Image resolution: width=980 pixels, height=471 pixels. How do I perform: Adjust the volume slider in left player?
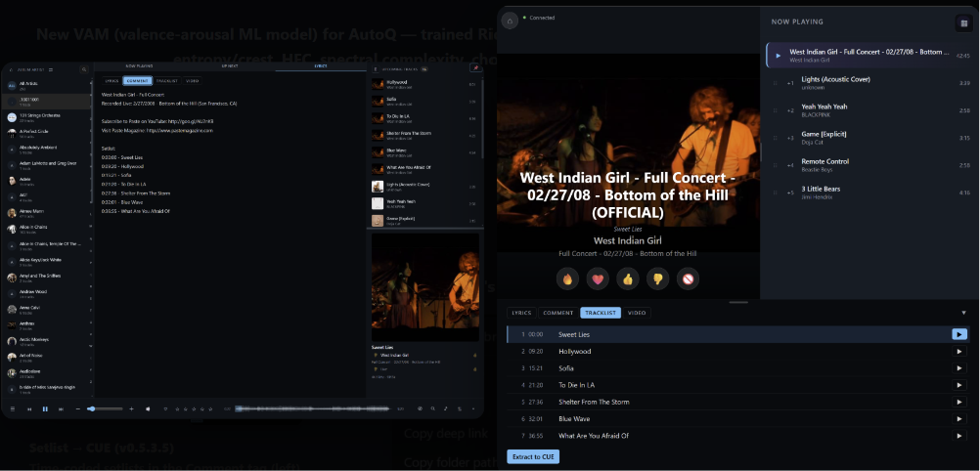pos(105,408)
